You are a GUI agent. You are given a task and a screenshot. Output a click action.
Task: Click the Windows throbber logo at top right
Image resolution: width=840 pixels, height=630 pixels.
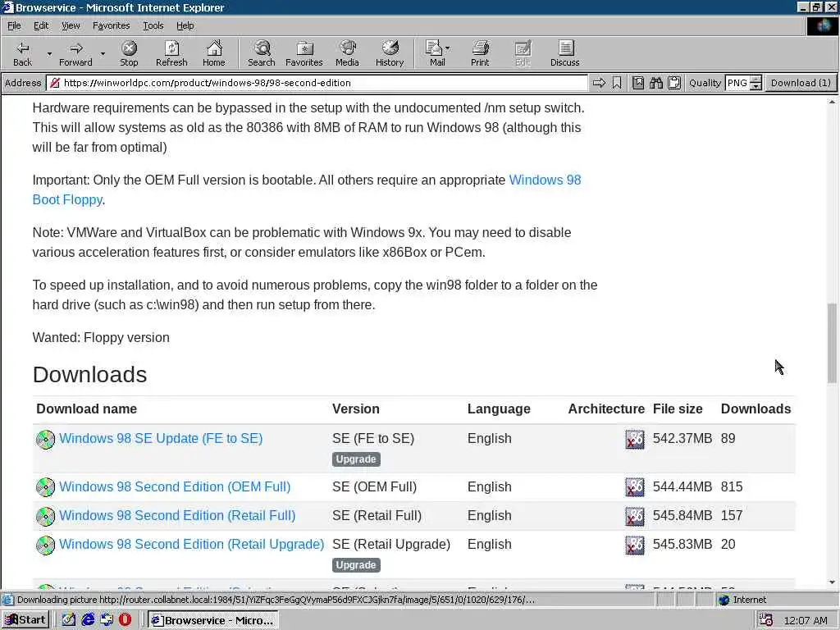click(822, 25)
